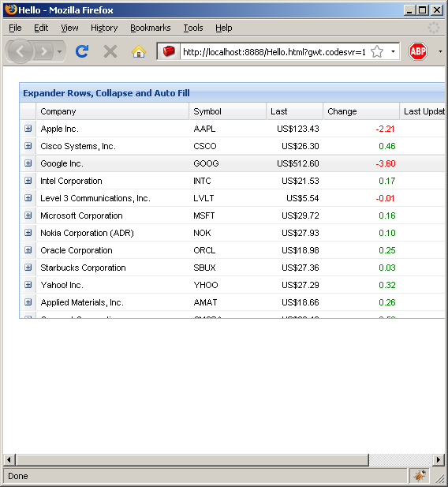Click the Adblock Plus ABP icon
The image size is (448, 487).
[x=418, y=51]
